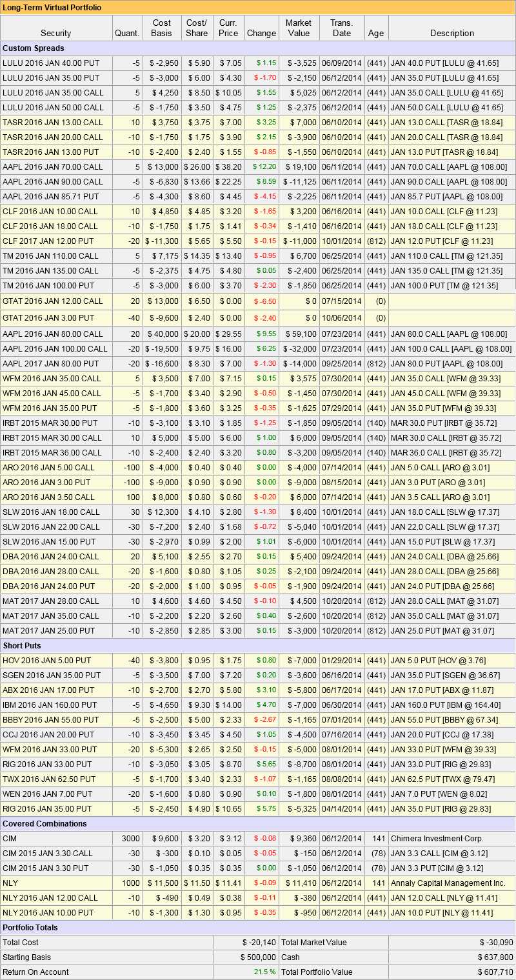This screenshot has height=980, width=516.
Task: Select NLY 2016 JAN 10.00 PUT security
Action: [x=48, y=913]
